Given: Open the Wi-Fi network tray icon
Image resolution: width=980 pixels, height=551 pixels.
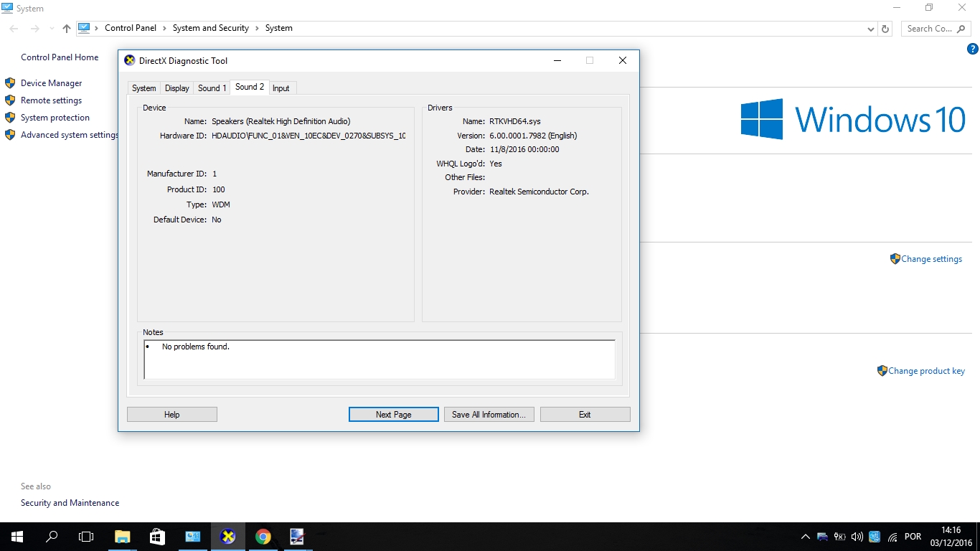Looking at the screenshot, I should pyautogui.click(x=892, y=537).
